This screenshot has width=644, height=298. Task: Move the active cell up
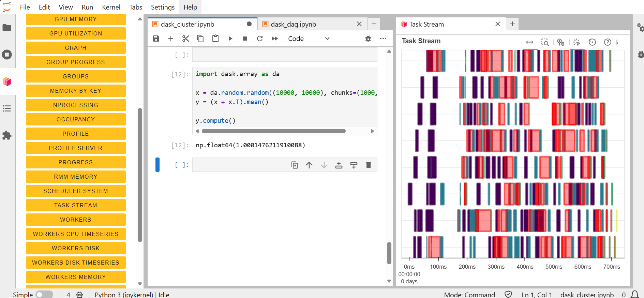(x=309, y=165)
